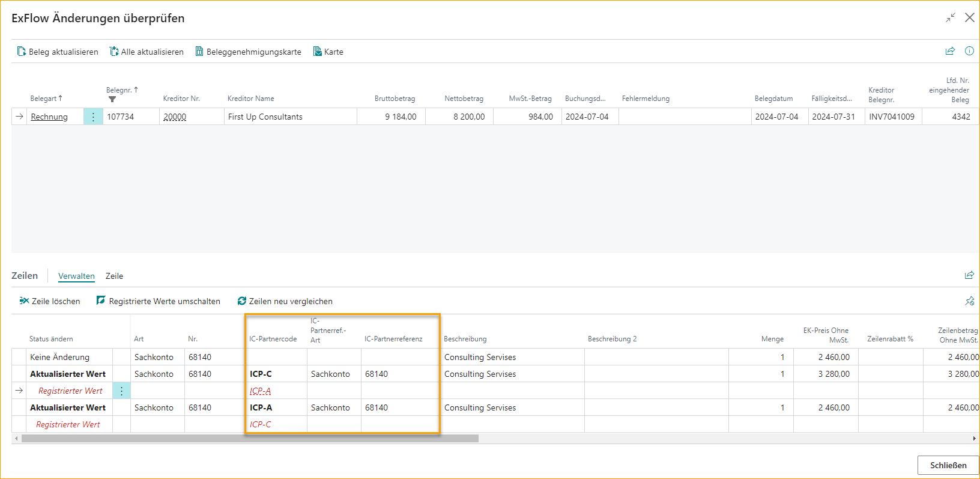Click the Beschreibung column header
This screenshot has height=479, width=980.
point(465,339)
